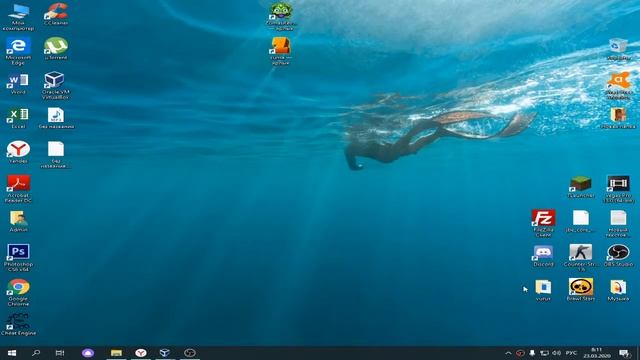The height and width of the screenshot is (360, 640).
Task: Select the OBS Studio desktop shortcut
Action: tap(618, 256)
